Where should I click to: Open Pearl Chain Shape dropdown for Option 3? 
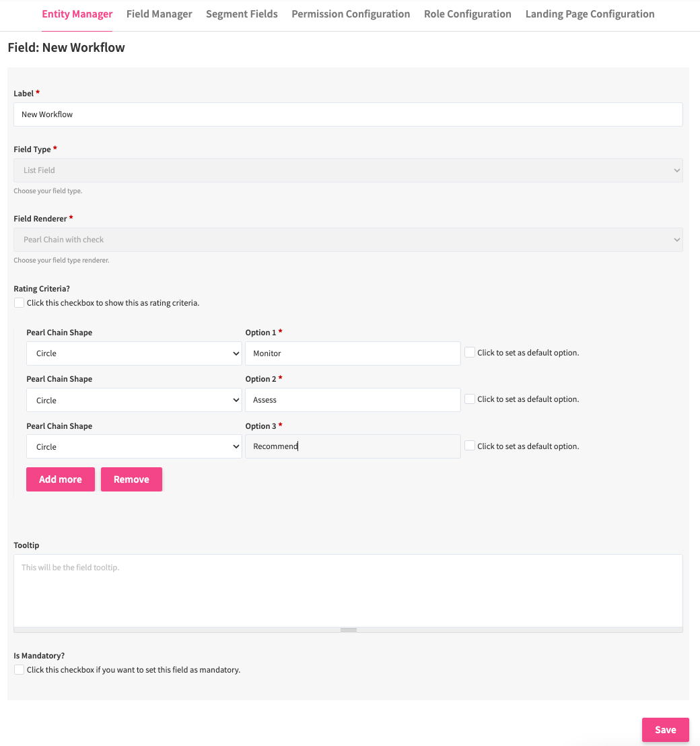tap(134, 447)
